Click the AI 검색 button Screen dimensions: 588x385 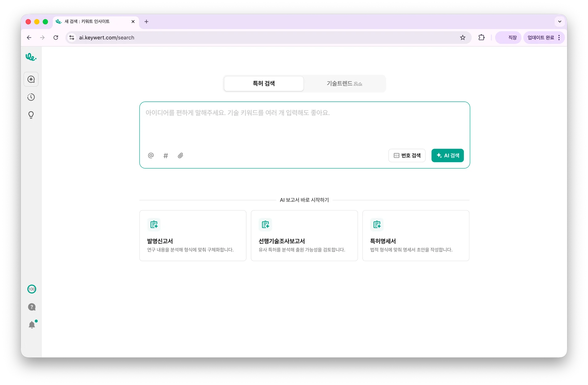[447, 155]
